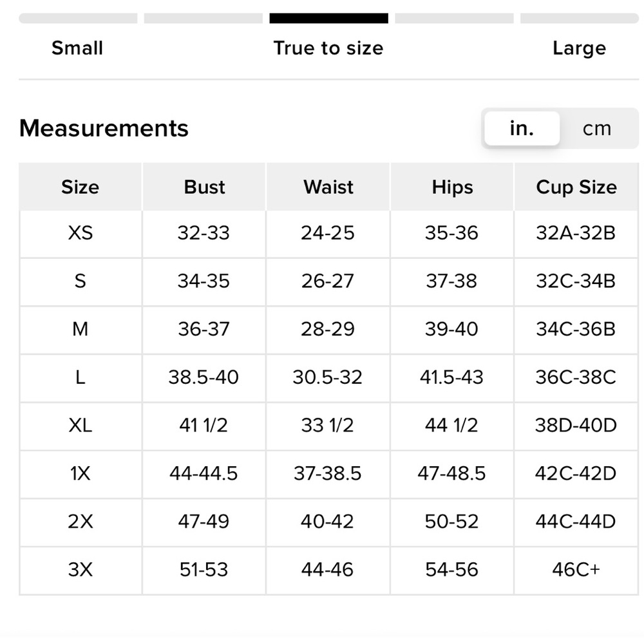Click the first gray fit bar segment above Small
Screen dimensions: 644x644
(x=78, y=19)
